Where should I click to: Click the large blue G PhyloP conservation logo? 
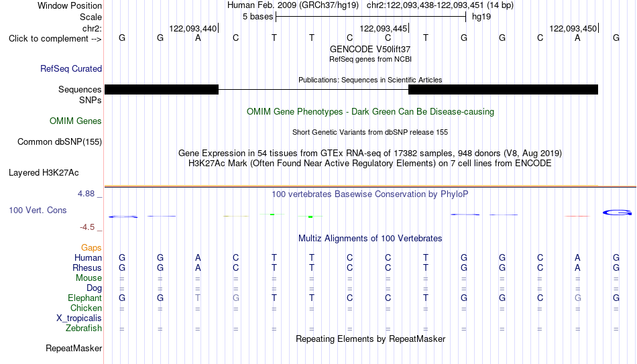click(x=617, y=213)
